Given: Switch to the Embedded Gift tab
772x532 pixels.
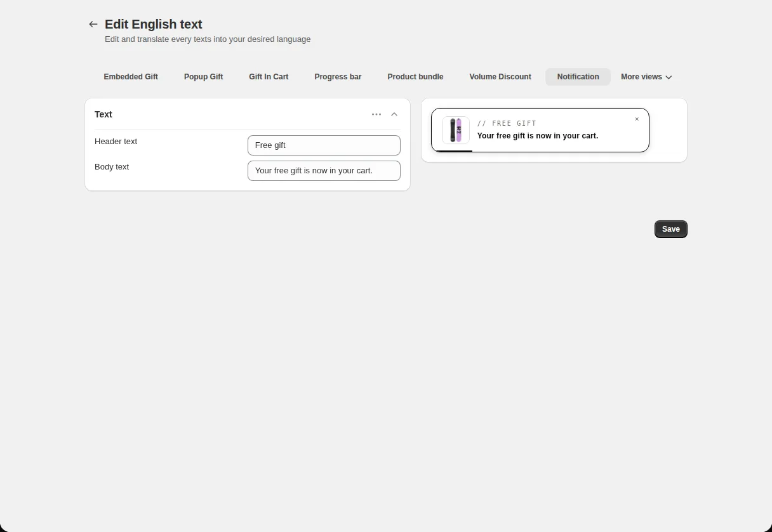Looking at the screenshot, I should coord(131,77).
